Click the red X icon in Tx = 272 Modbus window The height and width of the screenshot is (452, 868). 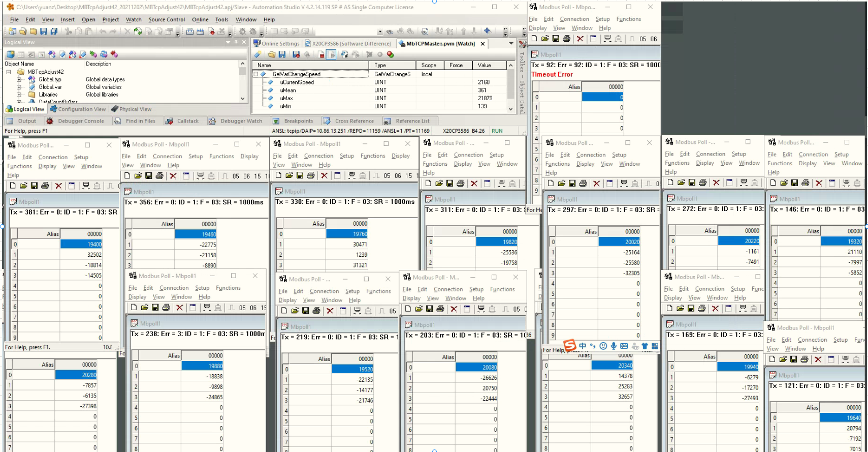(x=716, y=183)
